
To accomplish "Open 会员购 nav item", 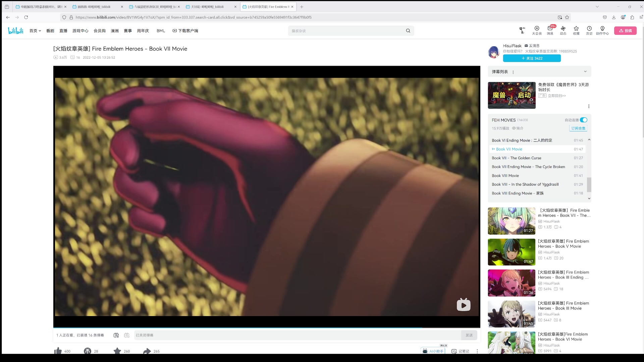I will pyautogui.click(x=100, y=31).
